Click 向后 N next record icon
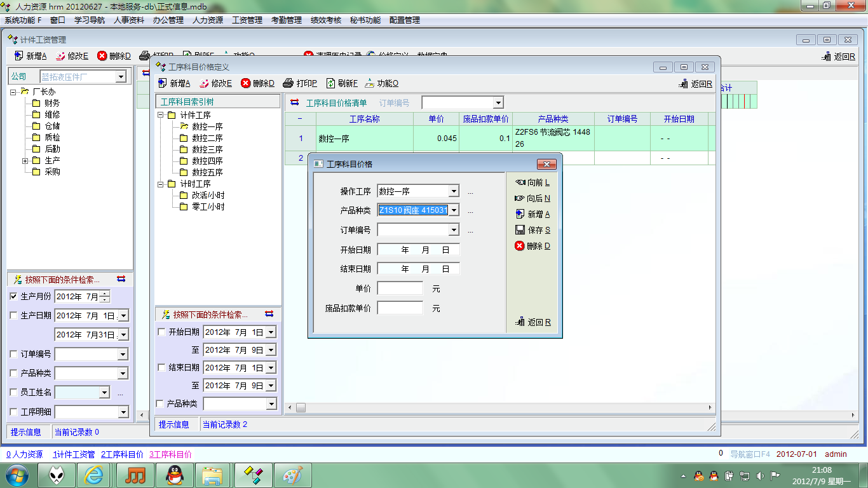The height and width of the screenshot is (488, 868). point(520,198)
